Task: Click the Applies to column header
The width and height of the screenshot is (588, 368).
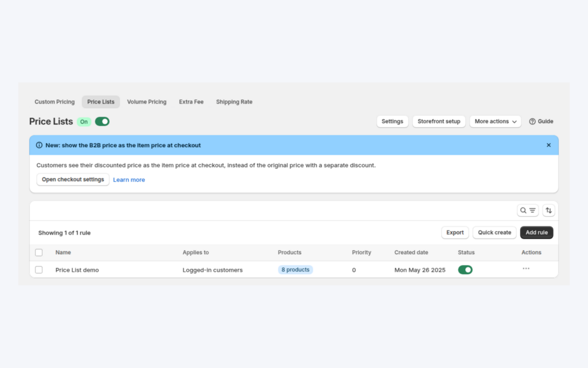Action: [x=196, y=252]
